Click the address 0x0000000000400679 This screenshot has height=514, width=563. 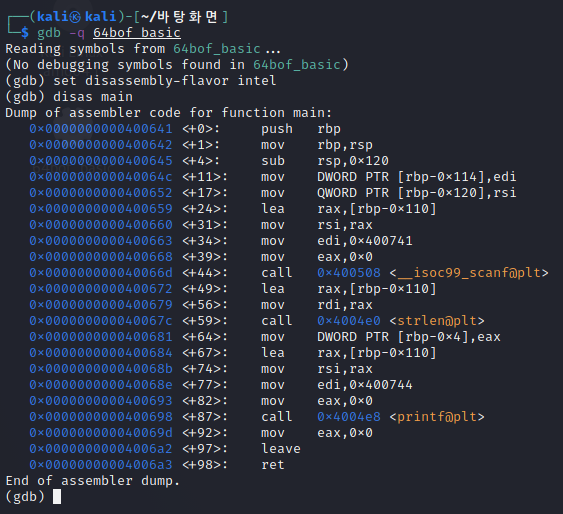click(101, 305)
